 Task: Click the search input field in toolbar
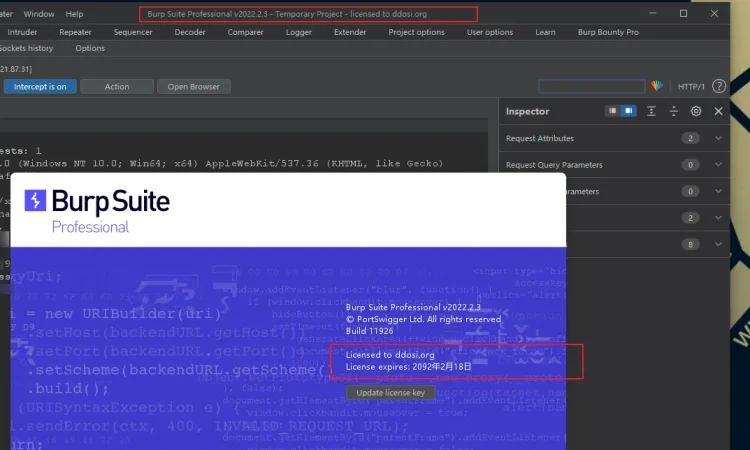(592, 86)
